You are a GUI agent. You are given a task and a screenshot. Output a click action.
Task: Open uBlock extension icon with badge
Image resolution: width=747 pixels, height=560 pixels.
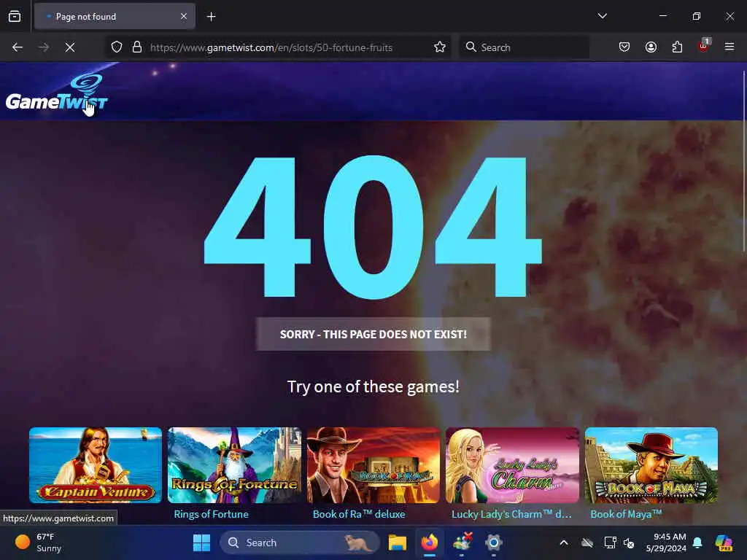click(x=704, y=46)
